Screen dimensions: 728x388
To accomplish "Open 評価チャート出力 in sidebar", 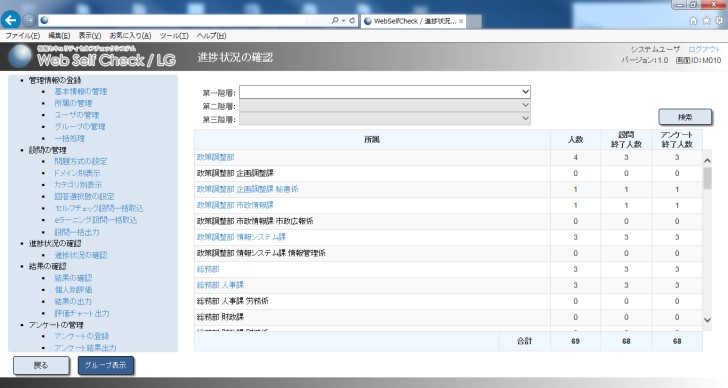I will [82, 313].
